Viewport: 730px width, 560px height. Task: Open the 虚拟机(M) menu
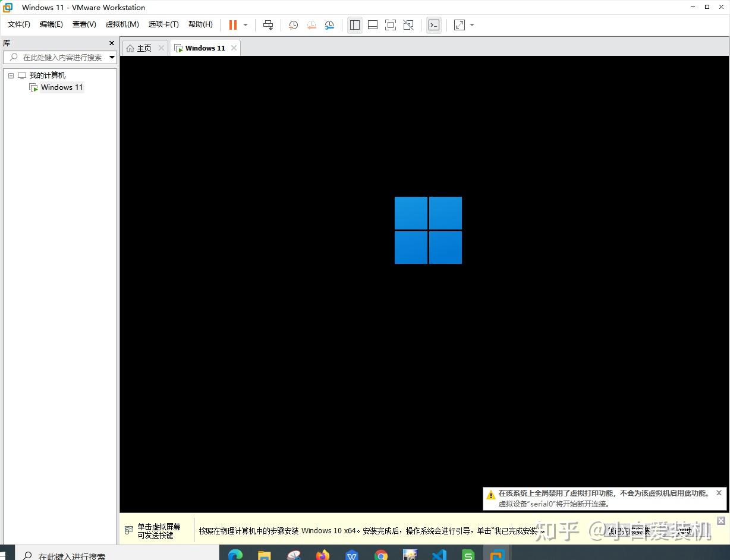[x=122, y=24]
